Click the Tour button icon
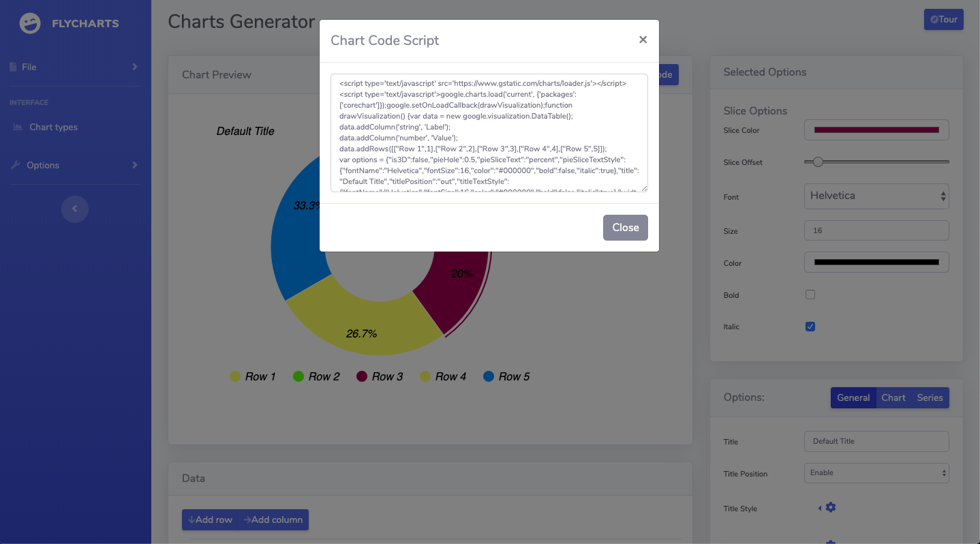Screen dimensions: 980x544 [934, 20]
